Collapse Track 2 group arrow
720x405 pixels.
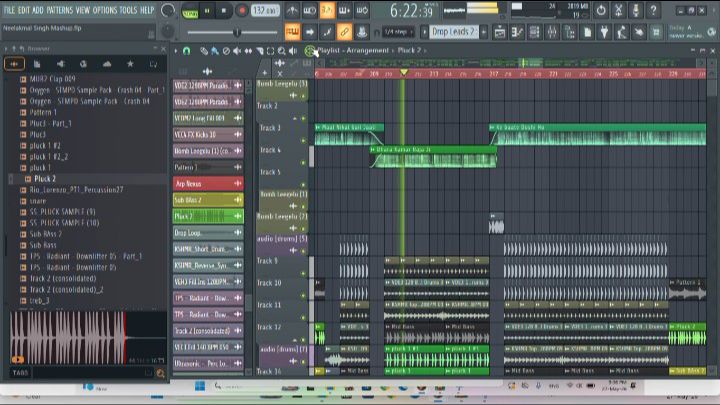click(x=294, y=118)
